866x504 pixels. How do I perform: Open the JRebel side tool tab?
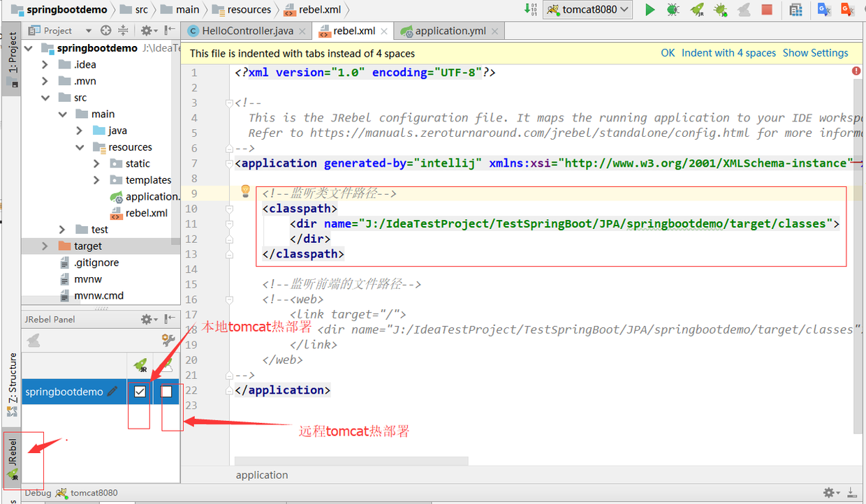(x=12, y=458)
